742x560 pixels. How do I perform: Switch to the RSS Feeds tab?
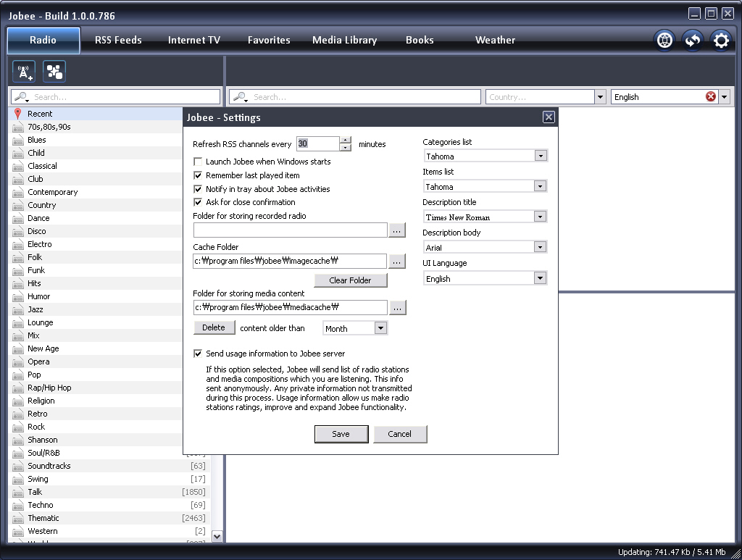(x=118, y=40)
